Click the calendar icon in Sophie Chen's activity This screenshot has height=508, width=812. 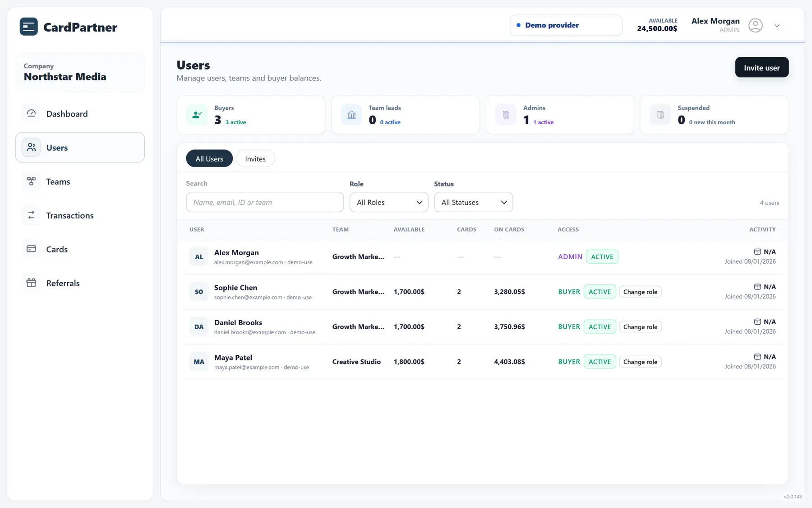coord(757,287)
